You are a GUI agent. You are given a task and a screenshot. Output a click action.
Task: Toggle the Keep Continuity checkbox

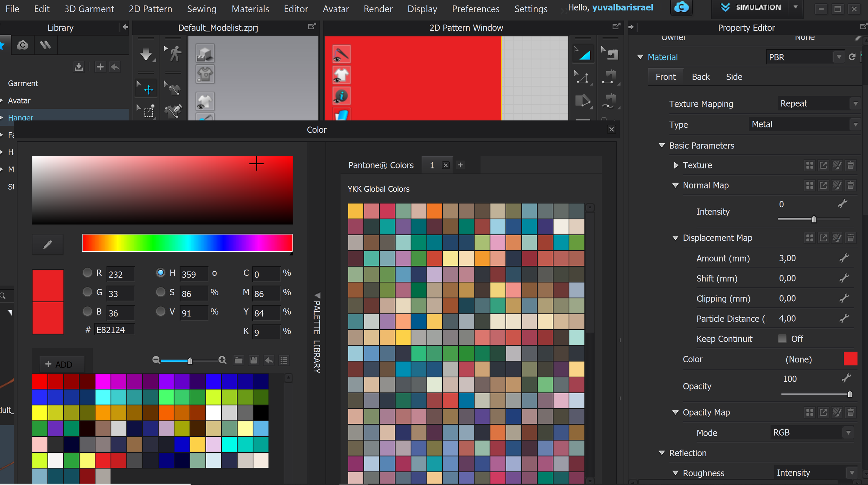(x=782, y=339)
